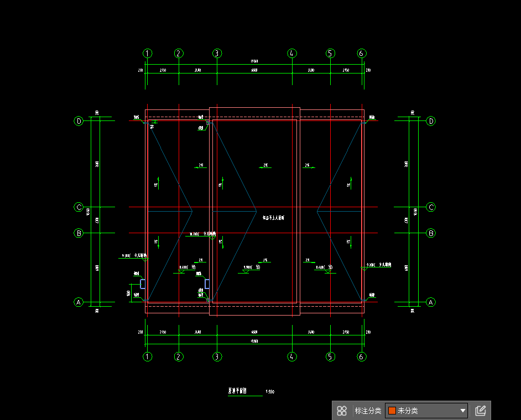Select axis bubble A left of plan
Screen dimensions: 521x420
pos(79,302)
